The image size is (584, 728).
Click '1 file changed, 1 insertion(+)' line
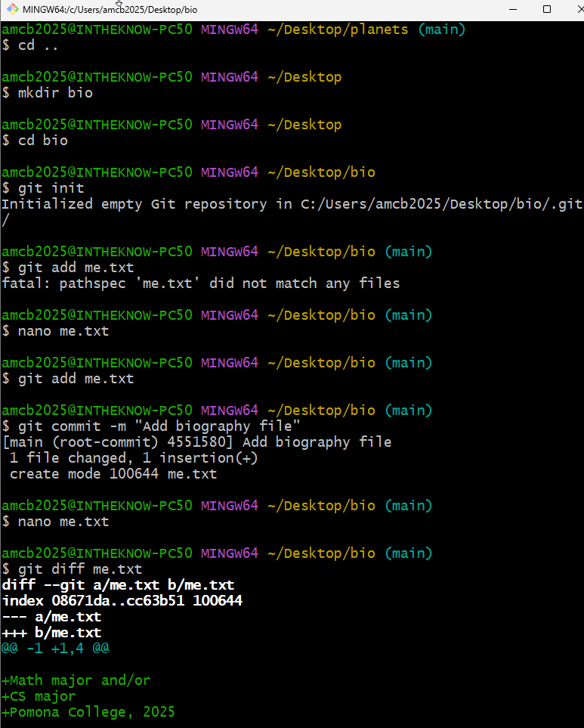(134, 458)
